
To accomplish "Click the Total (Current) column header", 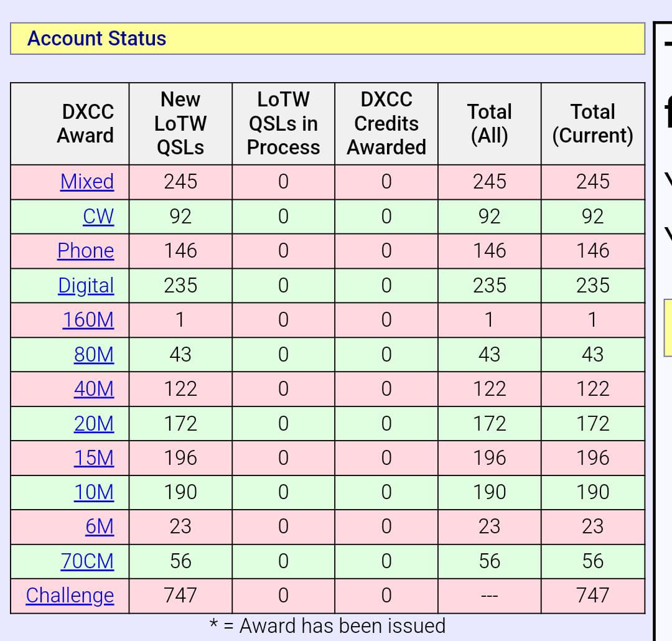I will [x=593, y=123].
